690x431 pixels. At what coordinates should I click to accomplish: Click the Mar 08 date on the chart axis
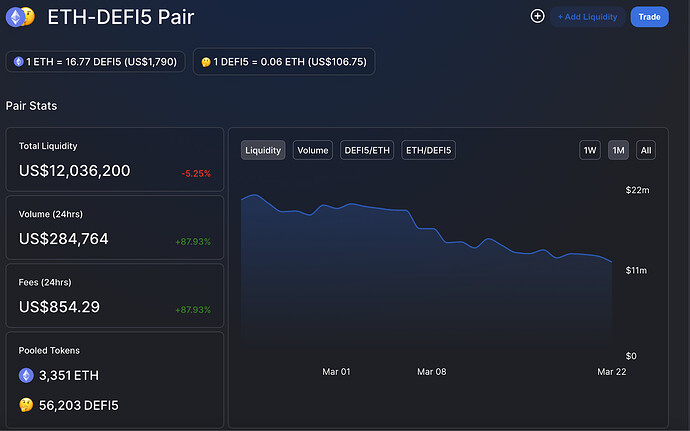pos(432,372)
